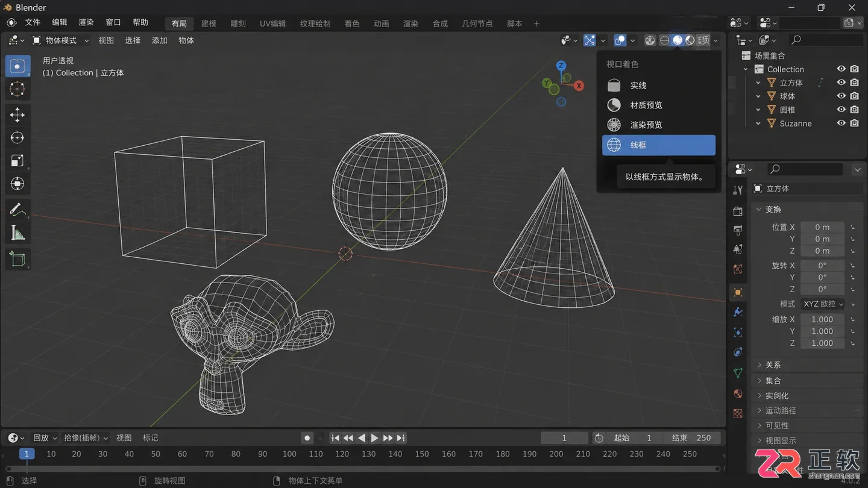Viewport: 868px width, 488px height.
Task: Select the Add Cube tool
Action: click(x=17, y=259)
